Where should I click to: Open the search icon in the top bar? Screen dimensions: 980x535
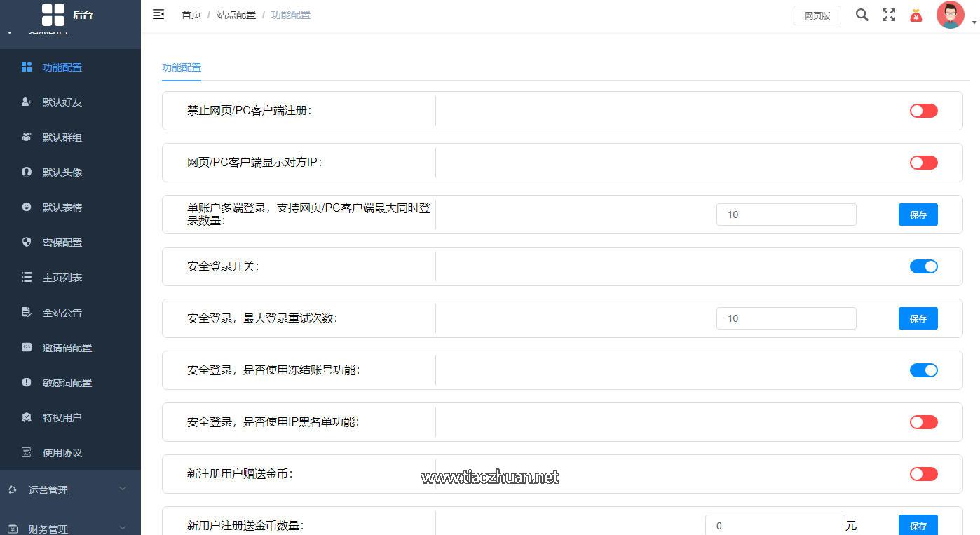click(x=862, y=14)
